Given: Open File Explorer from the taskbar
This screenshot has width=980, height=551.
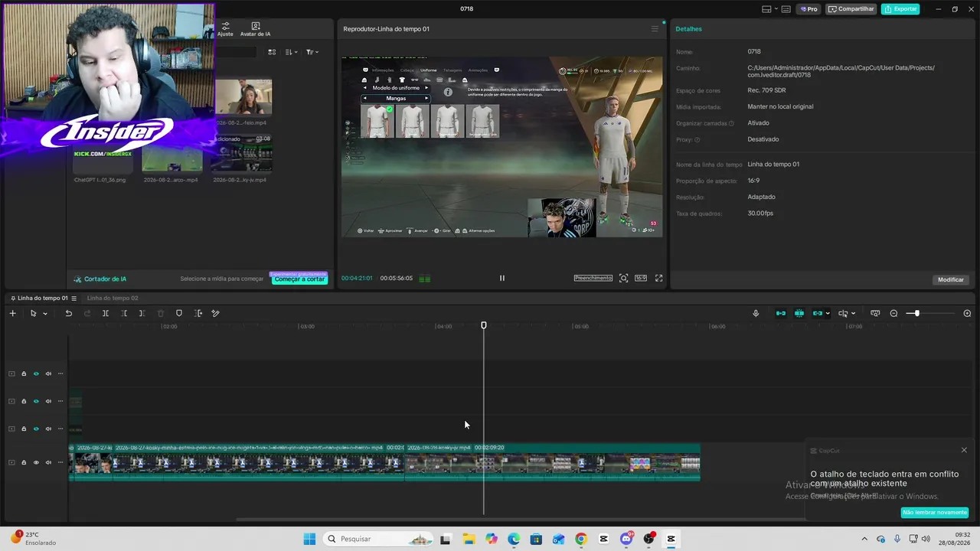Looking at the screenshot, I should click(469, 539).
